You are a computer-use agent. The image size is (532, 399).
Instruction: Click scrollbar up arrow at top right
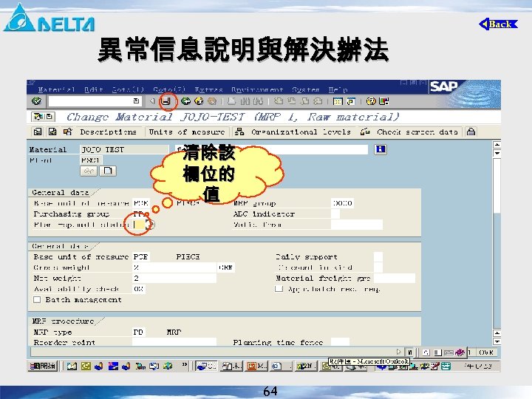point(497,145)
